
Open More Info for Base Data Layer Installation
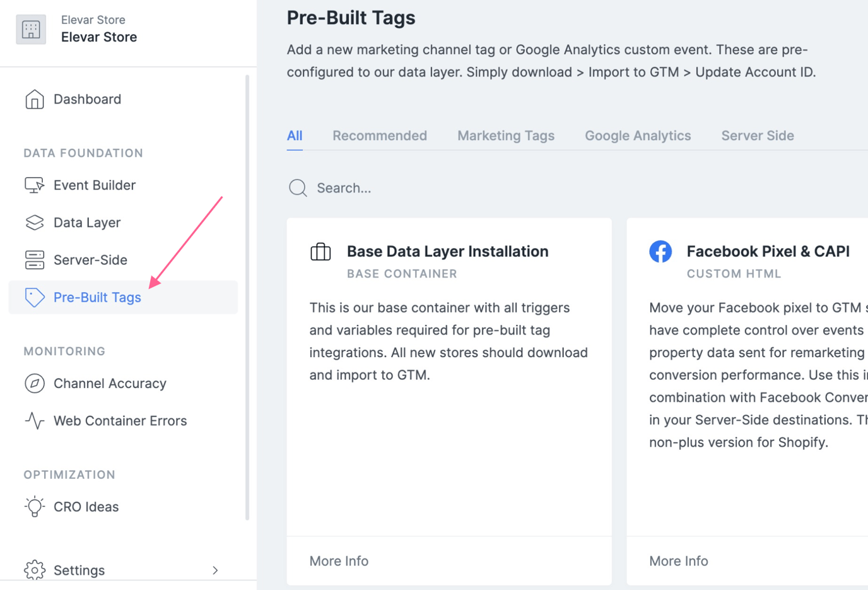coord(339,560)
